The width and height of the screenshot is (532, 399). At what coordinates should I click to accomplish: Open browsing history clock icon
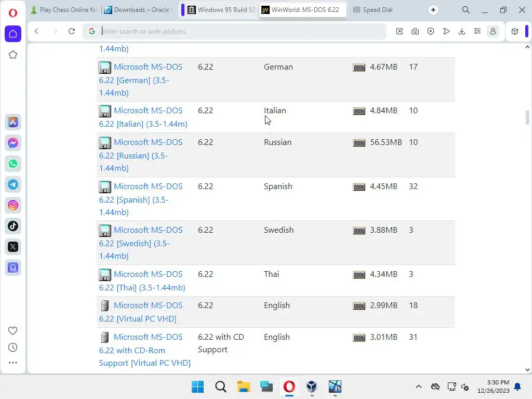tap(13, 347)
